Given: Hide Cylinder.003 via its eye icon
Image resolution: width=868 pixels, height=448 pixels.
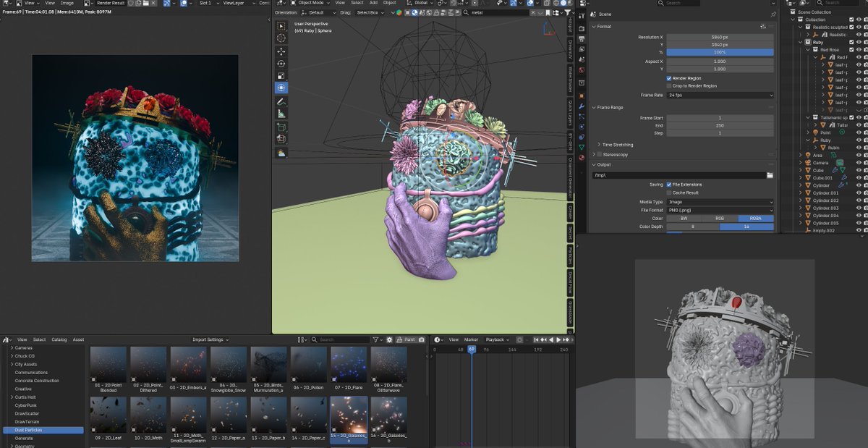Looking at the screenshot, I should 859,208.
